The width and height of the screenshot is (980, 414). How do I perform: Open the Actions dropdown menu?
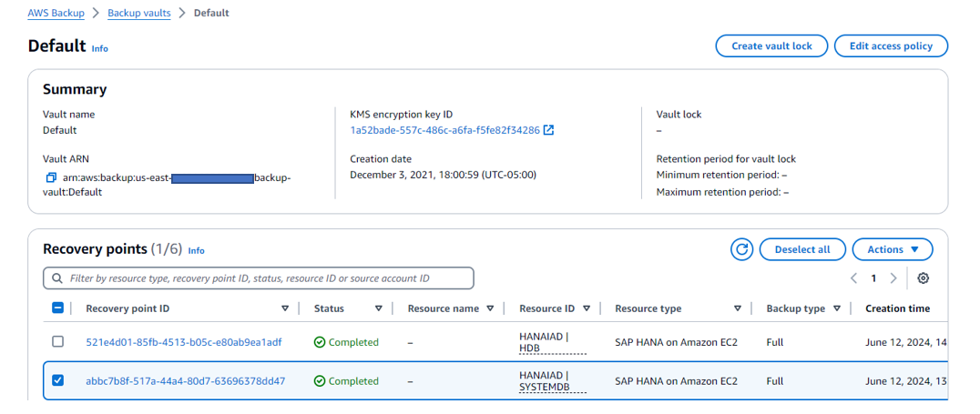tap(892, 249)
